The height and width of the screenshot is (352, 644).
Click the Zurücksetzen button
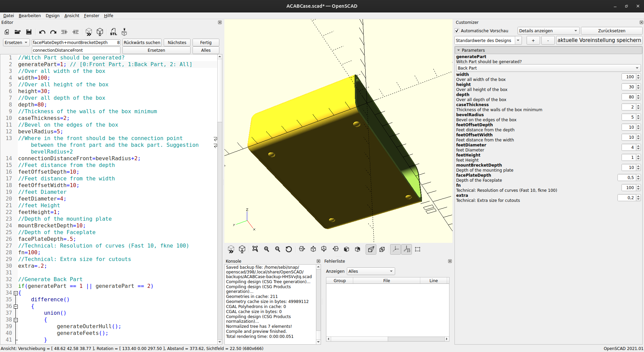(x=611, y=31)
